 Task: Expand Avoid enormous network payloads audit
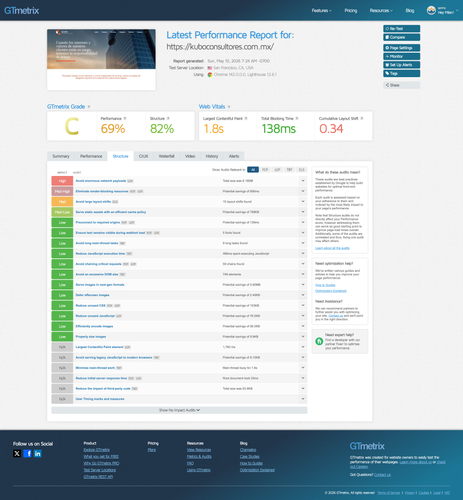(x=303, y=181)
